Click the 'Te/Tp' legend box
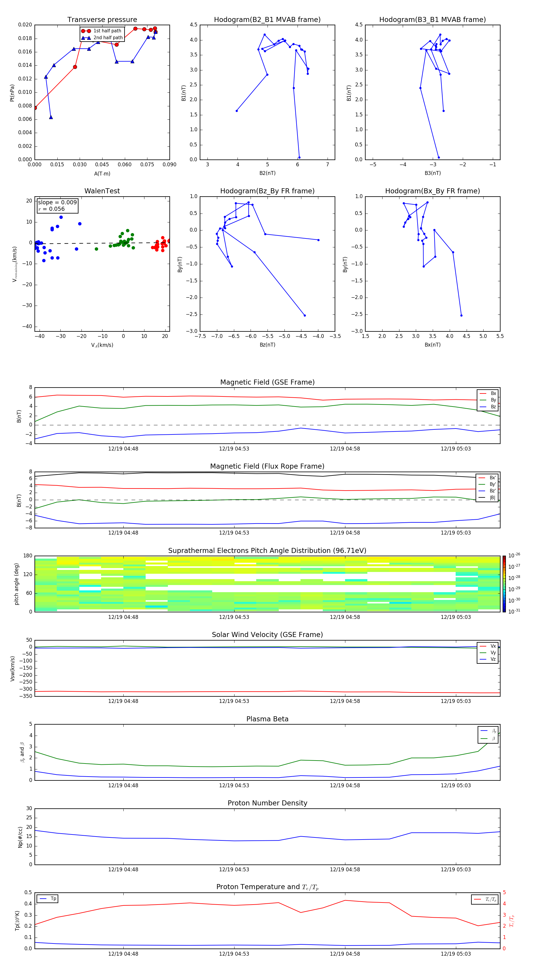 click(485, 899)
